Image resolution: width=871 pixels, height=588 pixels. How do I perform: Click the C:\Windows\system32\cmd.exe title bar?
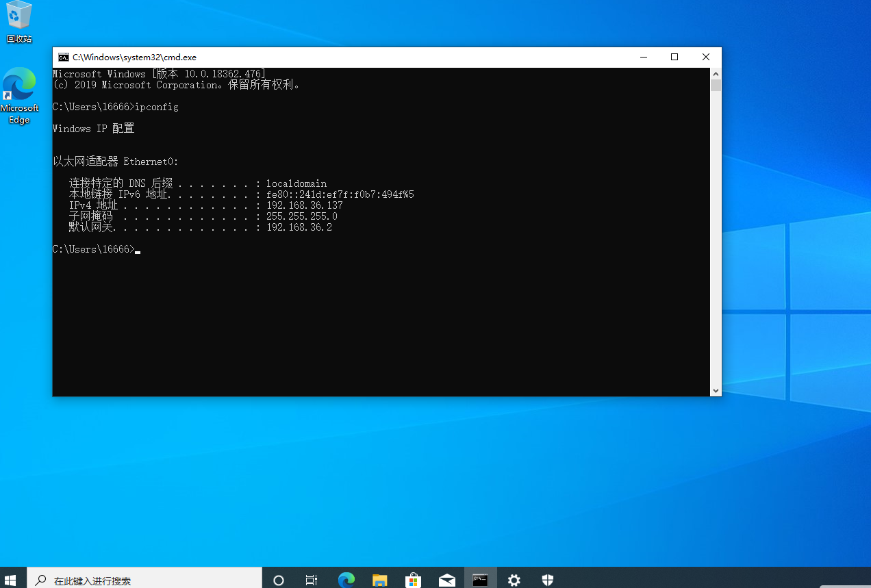tap(342, 57)
